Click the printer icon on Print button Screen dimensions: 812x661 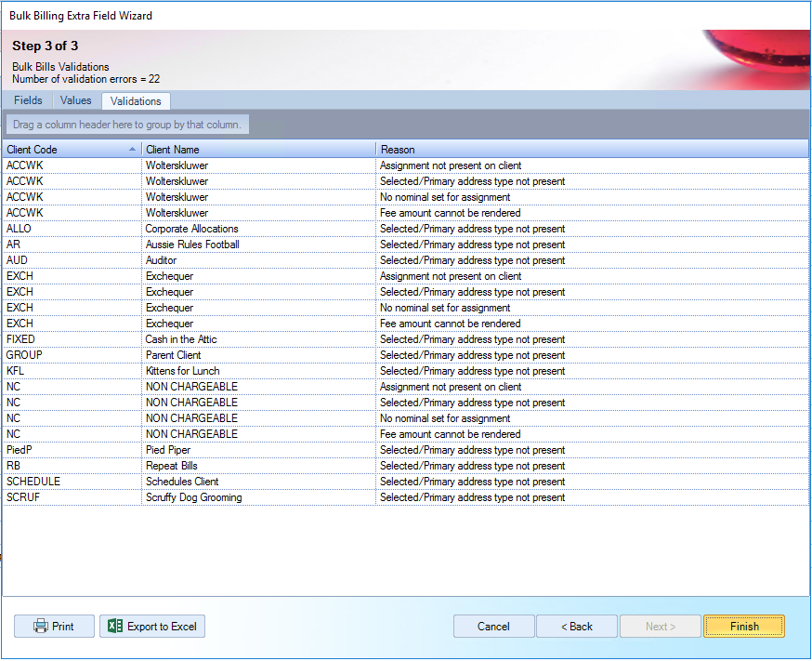pos(40,627)
